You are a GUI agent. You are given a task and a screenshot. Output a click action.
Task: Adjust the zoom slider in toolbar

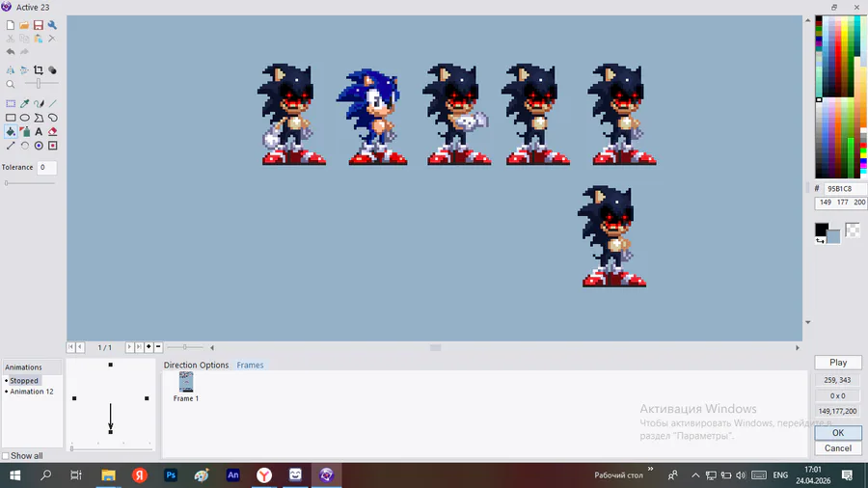pyautogui.click(x=39, y=84)
